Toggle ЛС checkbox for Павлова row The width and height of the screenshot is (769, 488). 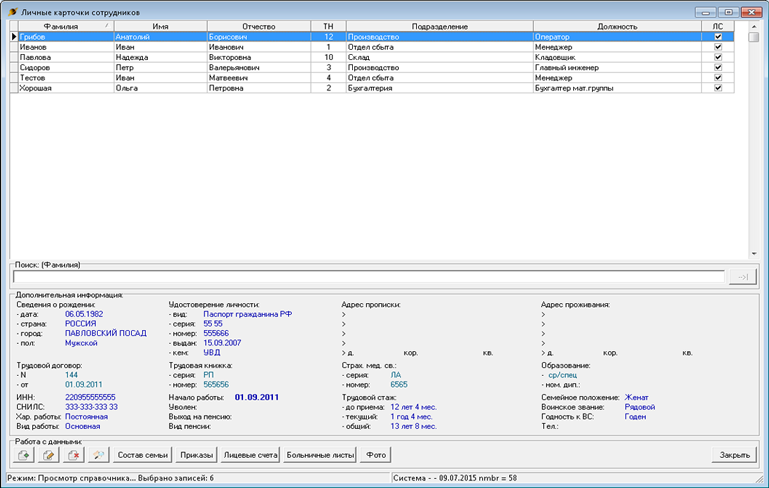718,57
